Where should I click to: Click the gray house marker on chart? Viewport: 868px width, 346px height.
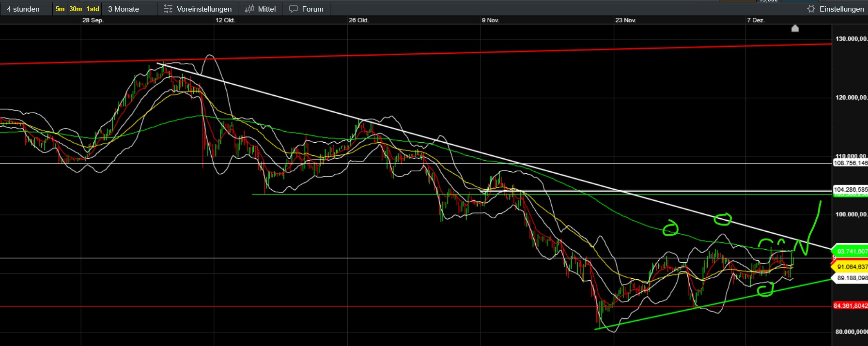pos(795,28)
